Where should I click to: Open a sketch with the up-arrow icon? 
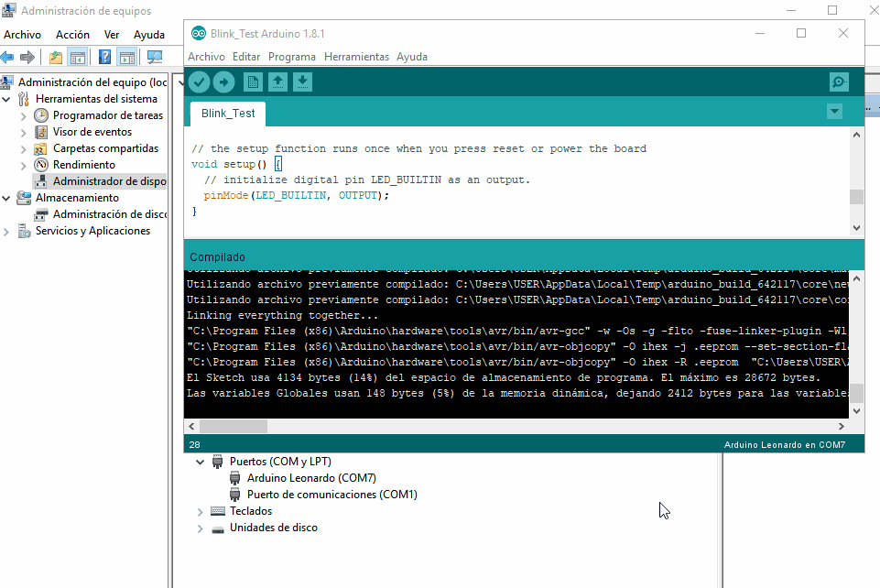click(277, 82)
